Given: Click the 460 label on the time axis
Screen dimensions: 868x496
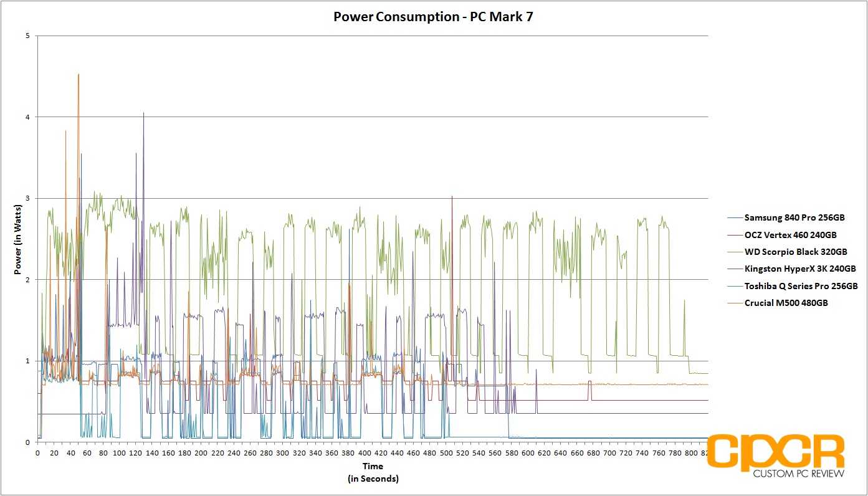Looking at the screenshot, I should point(414,453).
